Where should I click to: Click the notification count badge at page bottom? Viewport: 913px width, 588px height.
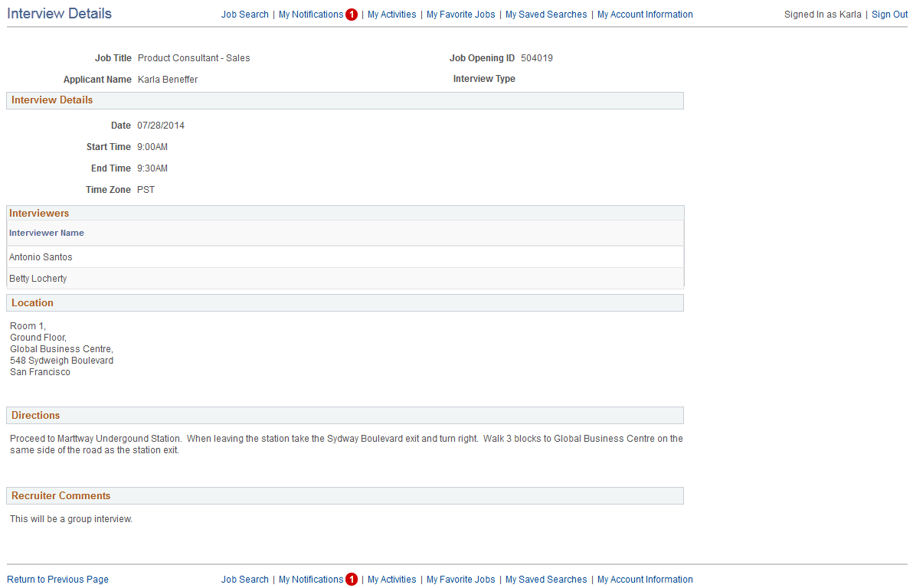[x=352, y=579]
